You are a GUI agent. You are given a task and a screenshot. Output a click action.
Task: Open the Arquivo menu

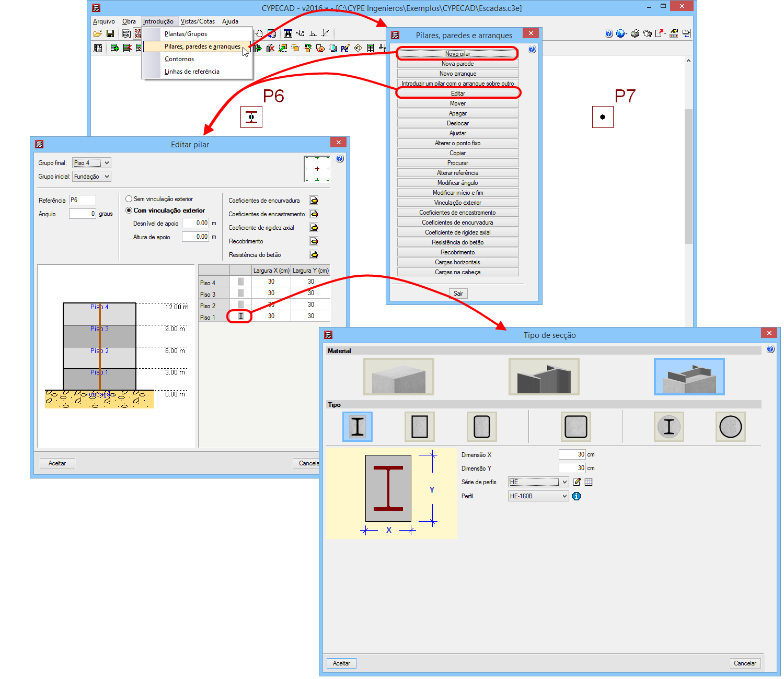(103, 21)
